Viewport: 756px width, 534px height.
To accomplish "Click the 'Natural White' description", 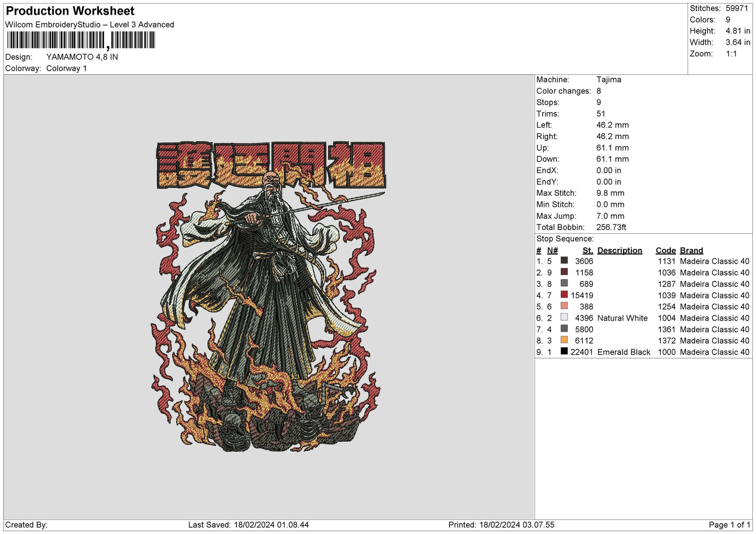I will tap(623, 318).
